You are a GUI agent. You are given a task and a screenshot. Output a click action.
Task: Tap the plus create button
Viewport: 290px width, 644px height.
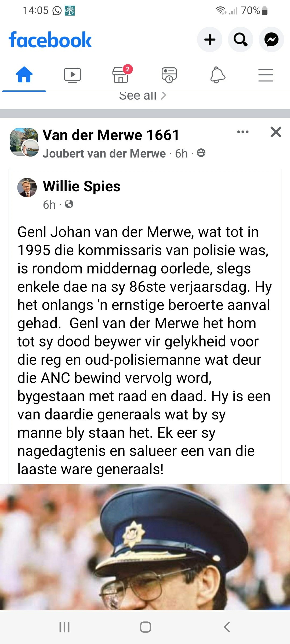210,40
